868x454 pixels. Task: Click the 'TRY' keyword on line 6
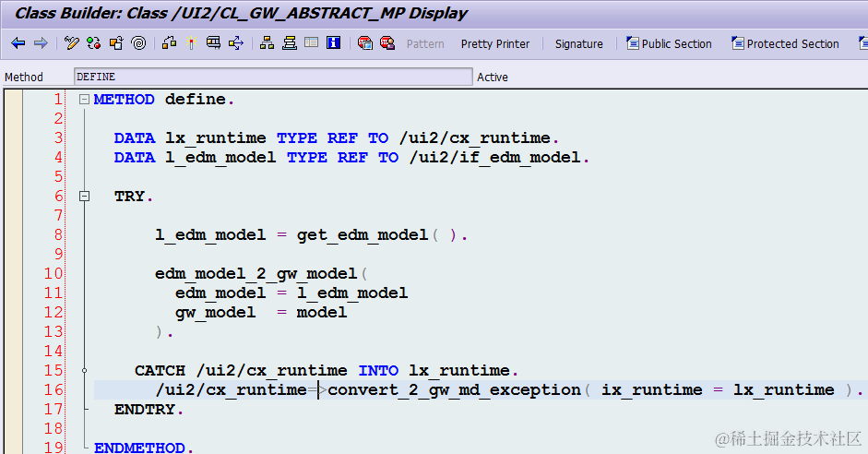click(x=129, y=196)
